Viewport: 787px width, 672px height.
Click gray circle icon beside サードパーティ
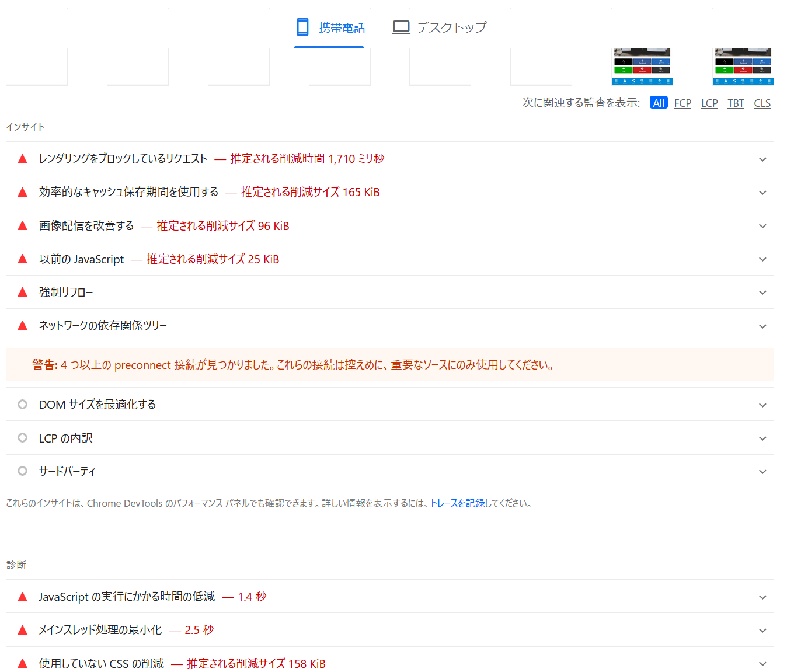click(x=23, y=471)
